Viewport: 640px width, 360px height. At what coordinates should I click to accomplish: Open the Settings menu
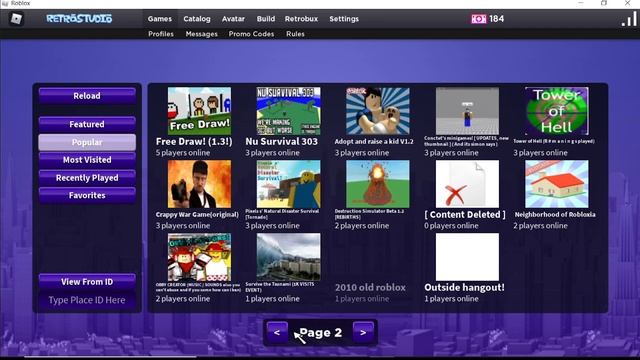pos(344,19)
